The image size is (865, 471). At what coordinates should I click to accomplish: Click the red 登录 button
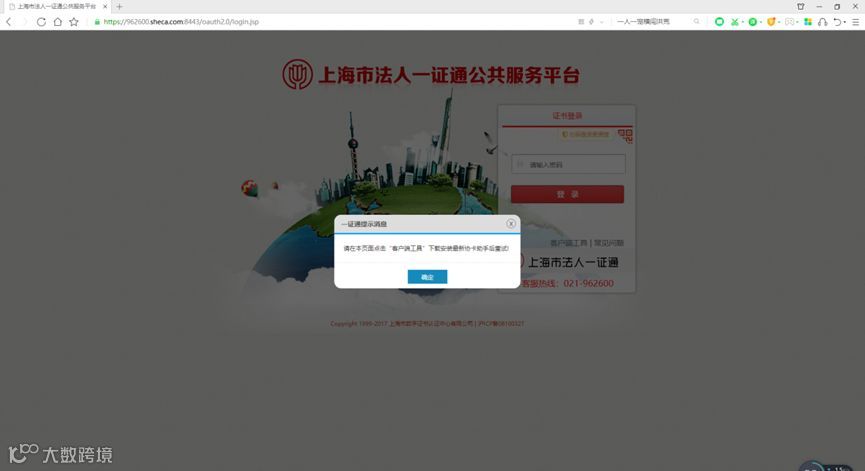567,194
